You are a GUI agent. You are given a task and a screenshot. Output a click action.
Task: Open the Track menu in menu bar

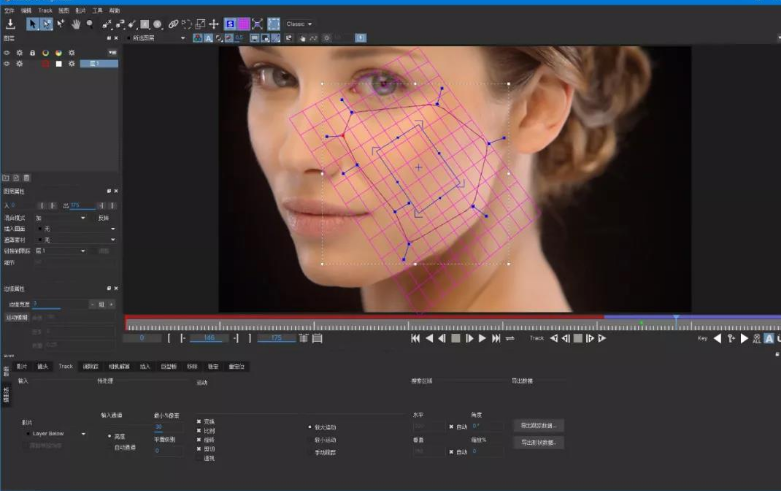pyautogui.click(x=45, y=10)
